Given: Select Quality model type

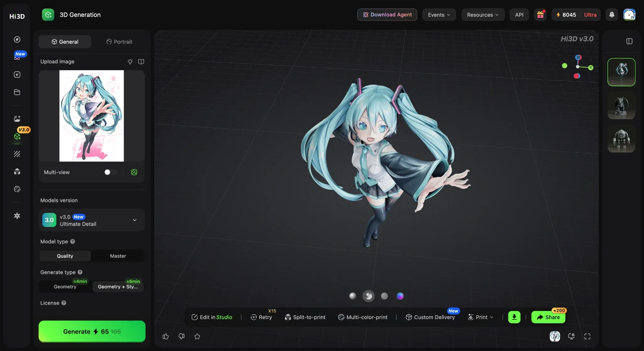Looking at the screenshot, I should tap(65, 256).
